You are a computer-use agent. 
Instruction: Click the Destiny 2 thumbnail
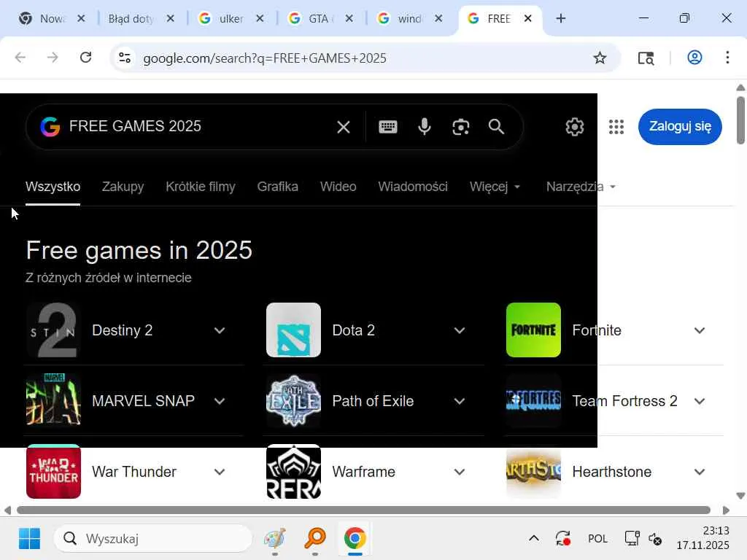tap(53, 330)
